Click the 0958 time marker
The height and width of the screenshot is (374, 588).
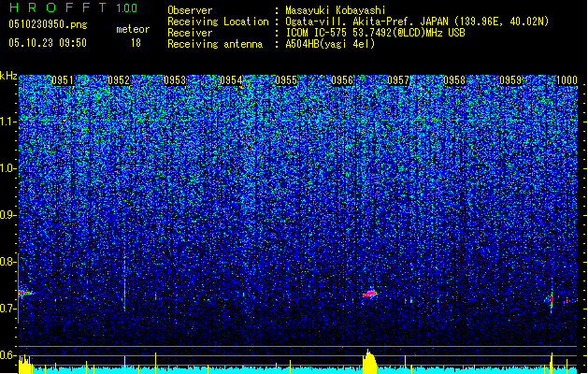click(x=454, y=80)
